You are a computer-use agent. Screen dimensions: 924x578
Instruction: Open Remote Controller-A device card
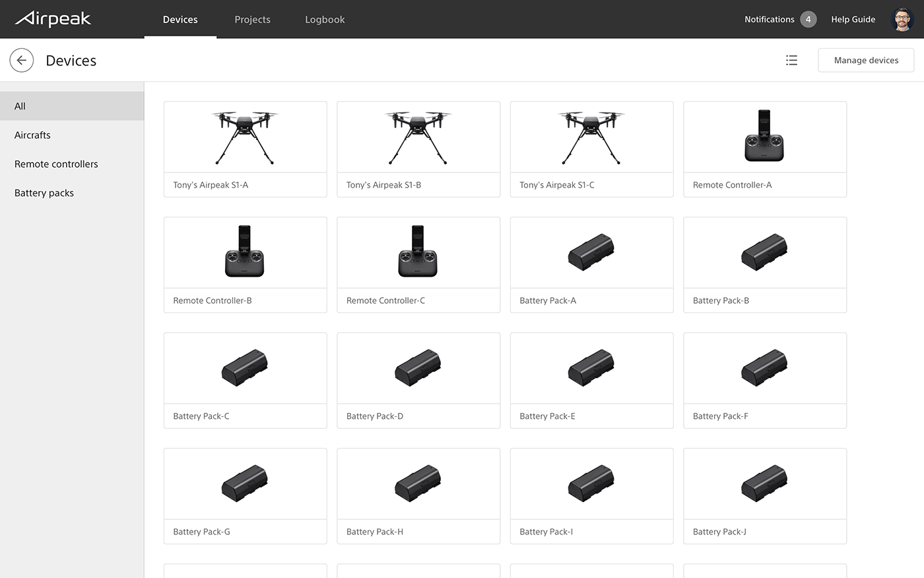coord(764,149)
